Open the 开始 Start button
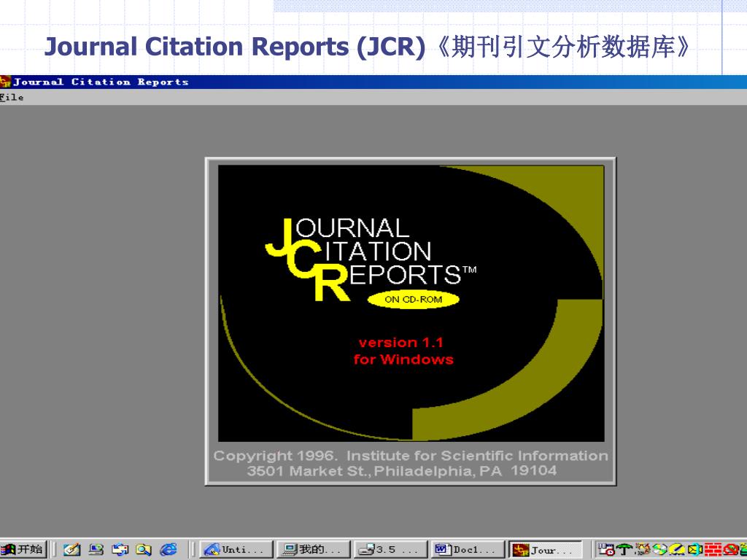This screenshot has width=747, height=560. coord(23,550)
